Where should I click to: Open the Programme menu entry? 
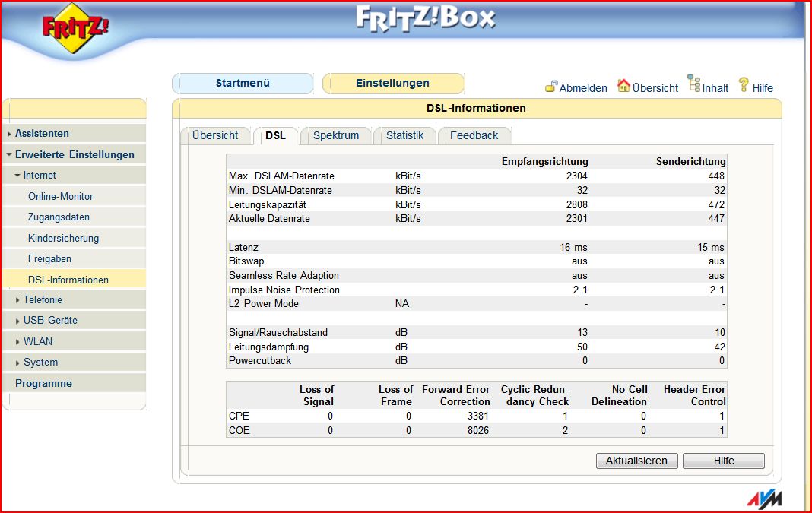coord(43,383)
